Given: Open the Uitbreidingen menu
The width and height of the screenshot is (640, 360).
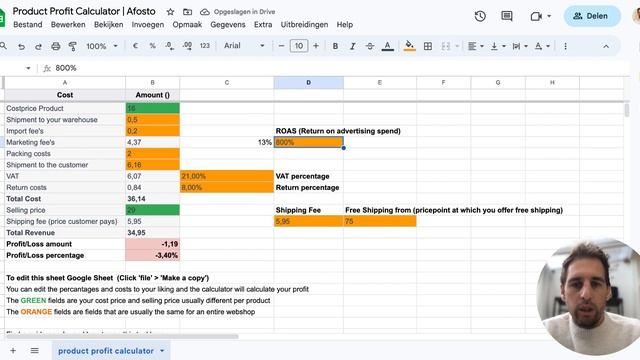Looking at the screenshot, I should pos(304,24).
